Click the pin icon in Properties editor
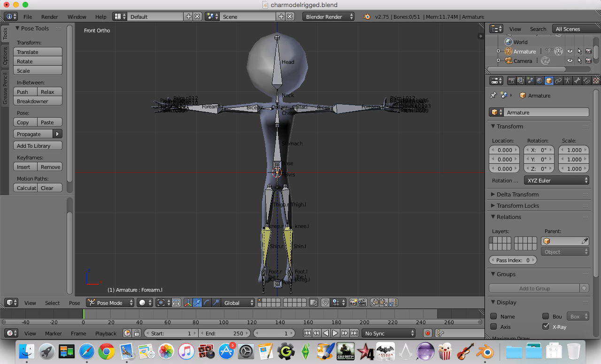 pos(493,95)
